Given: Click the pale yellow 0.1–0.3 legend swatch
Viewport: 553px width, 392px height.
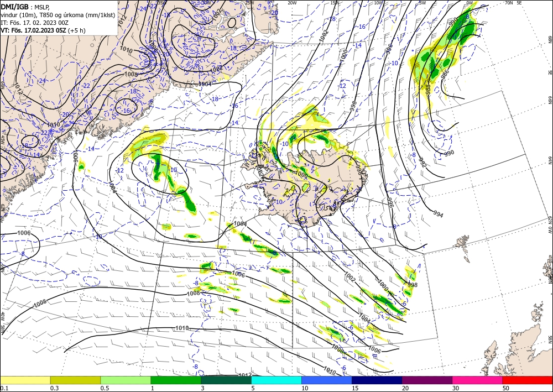Looking at the screenshot, I should pos(25,380).
